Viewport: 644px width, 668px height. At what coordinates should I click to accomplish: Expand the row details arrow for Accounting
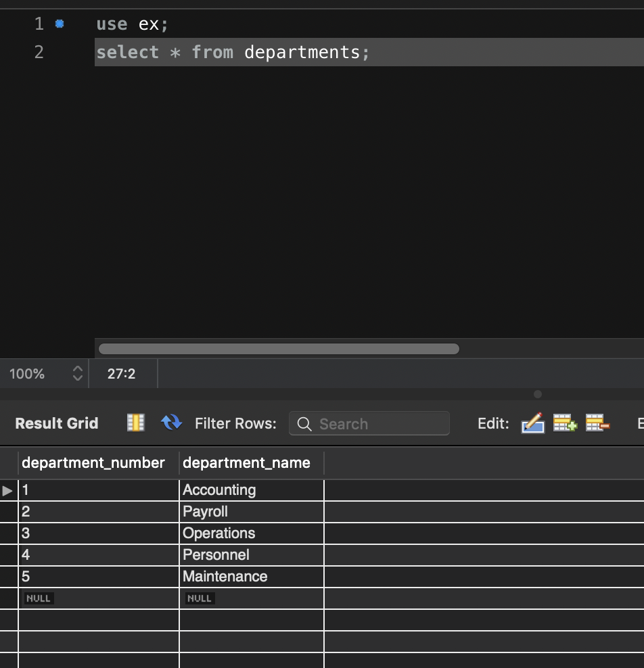pyautogui.click(x=7, y=490)
